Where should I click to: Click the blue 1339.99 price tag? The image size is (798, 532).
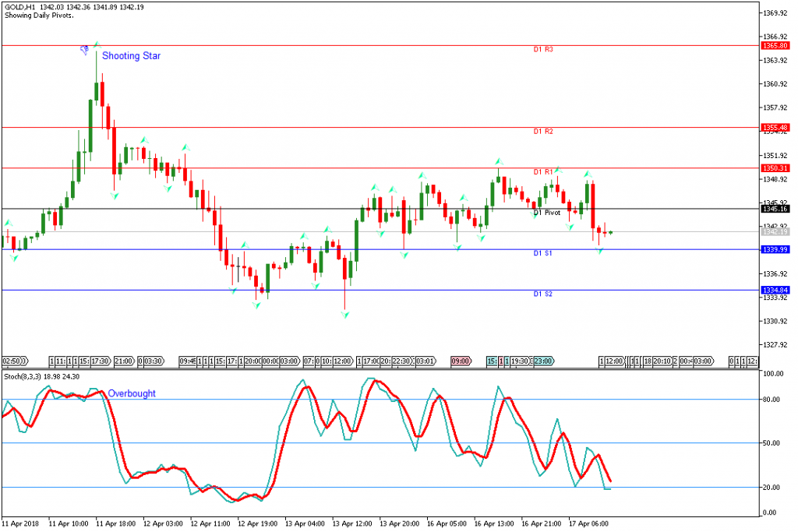(775, 249)
